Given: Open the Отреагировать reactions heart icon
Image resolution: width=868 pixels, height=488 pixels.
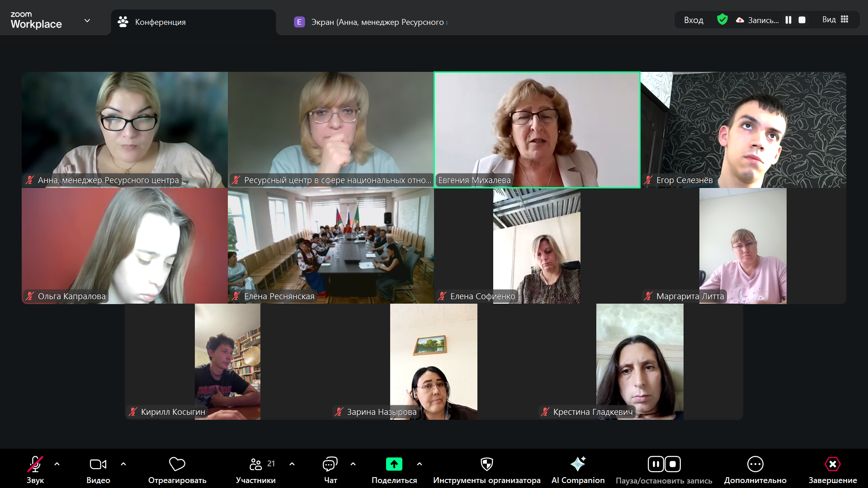Looking at the screenshot, I should [177, 464].
